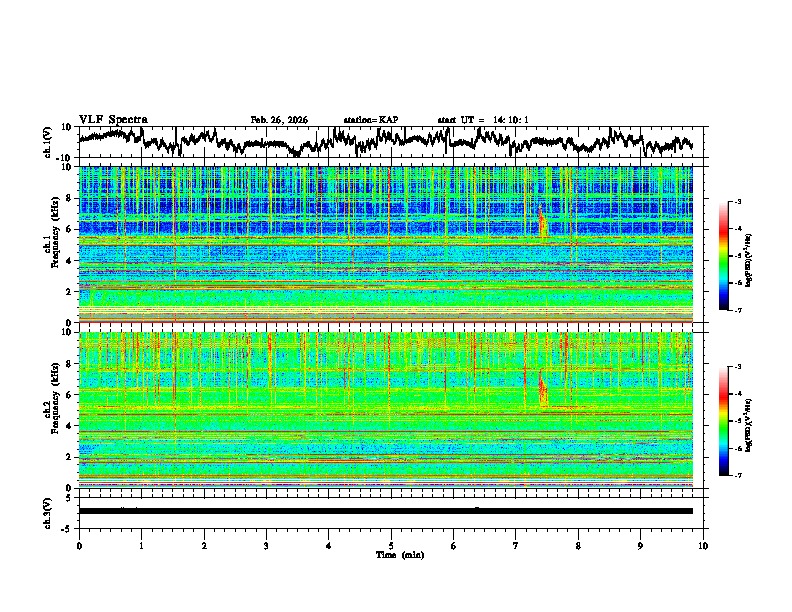Viewport: 792px width, 612px height.
Task: Click time axis tick label "3"
Action: [266, 546]
